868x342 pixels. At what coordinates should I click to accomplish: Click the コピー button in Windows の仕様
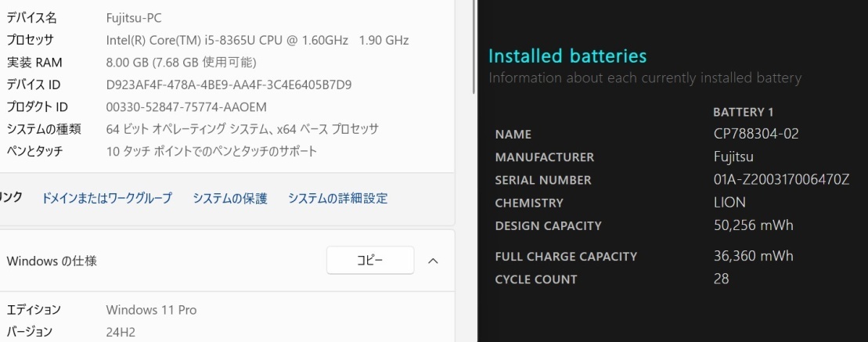(x=369, y=260)
